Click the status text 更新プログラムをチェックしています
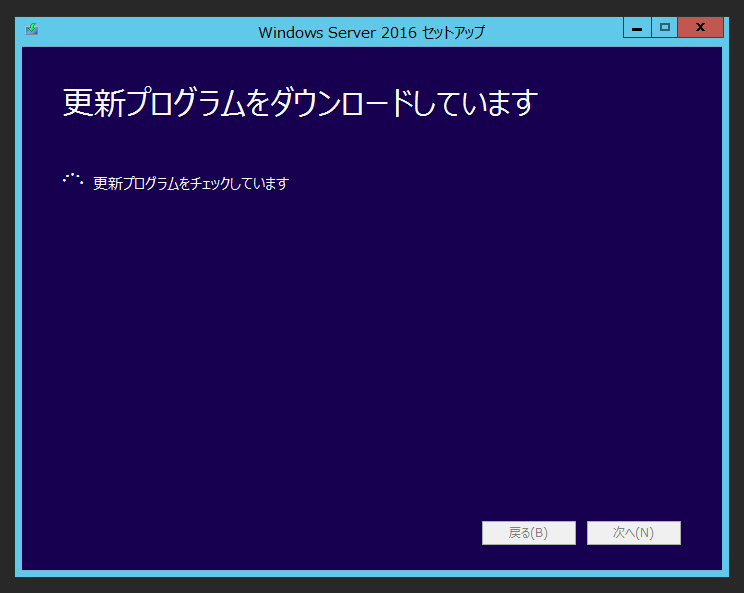 click(x=191, y=183)
